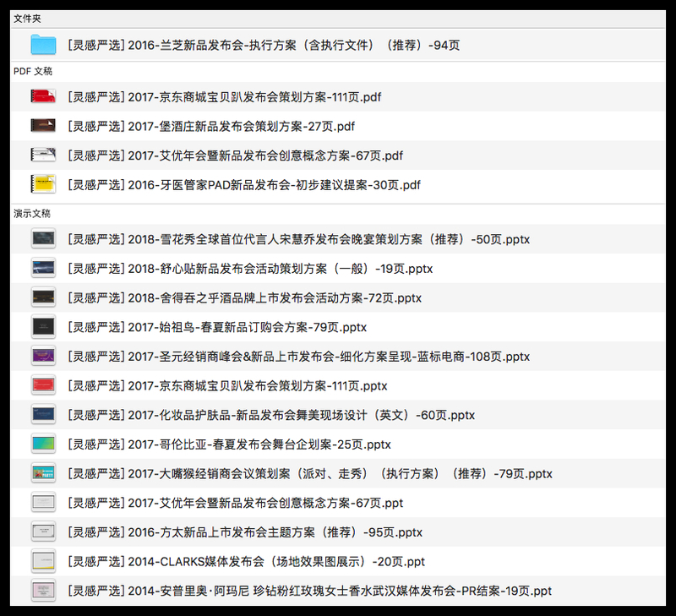
Task: Click the black slide thumbnail for 始祖鸟春夏新品订购会
Action: tap(43, 327)
